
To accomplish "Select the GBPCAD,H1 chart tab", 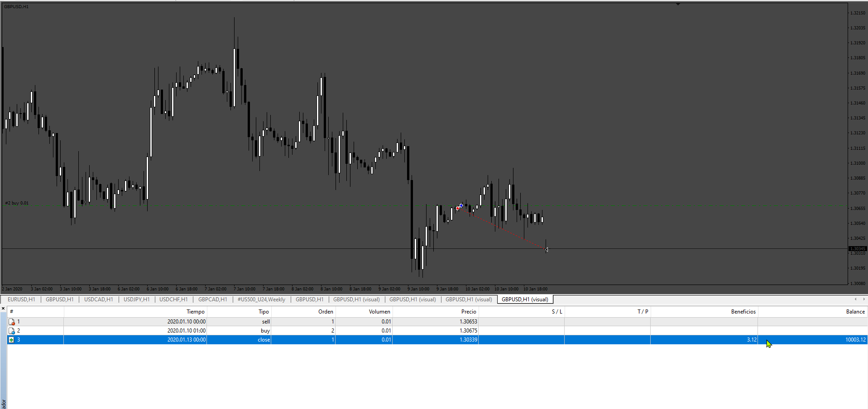I will click(213, 300).
